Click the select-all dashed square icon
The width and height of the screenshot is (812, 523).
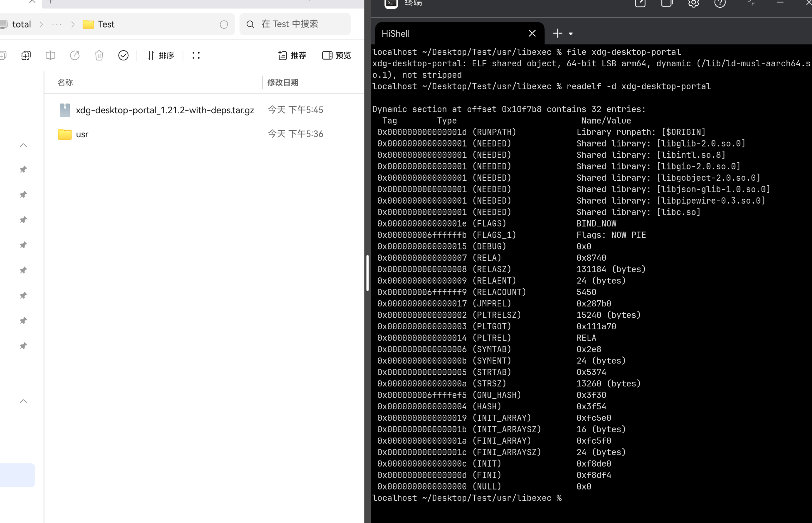coord(26,55)
